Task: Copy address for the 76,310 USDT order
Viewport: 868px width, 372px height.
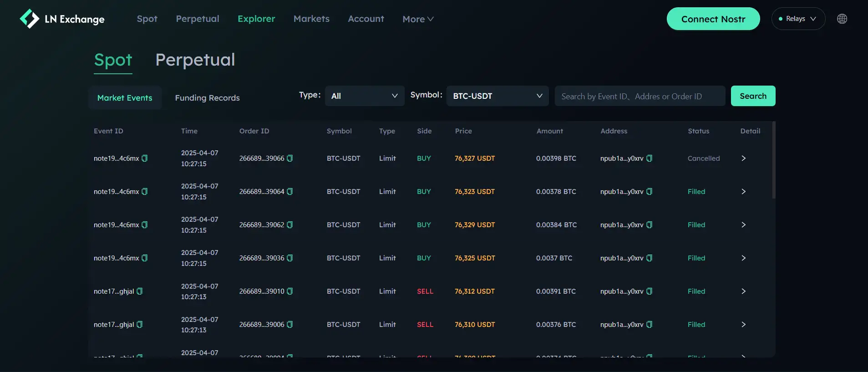Action: (650, 325)
